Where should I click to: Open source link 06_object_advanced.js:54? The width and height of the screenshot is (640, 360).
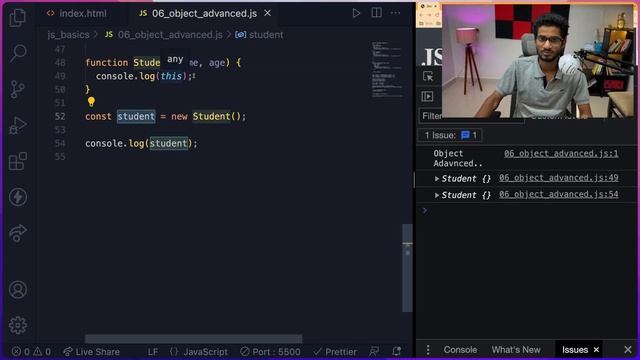(558, 194)
